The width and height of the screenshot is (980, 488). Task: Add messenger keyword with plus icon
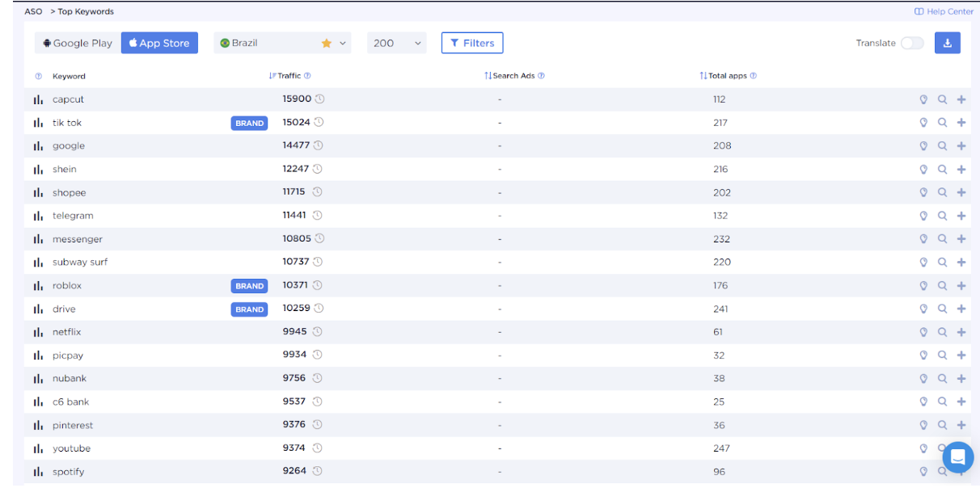tap(961, 239)
